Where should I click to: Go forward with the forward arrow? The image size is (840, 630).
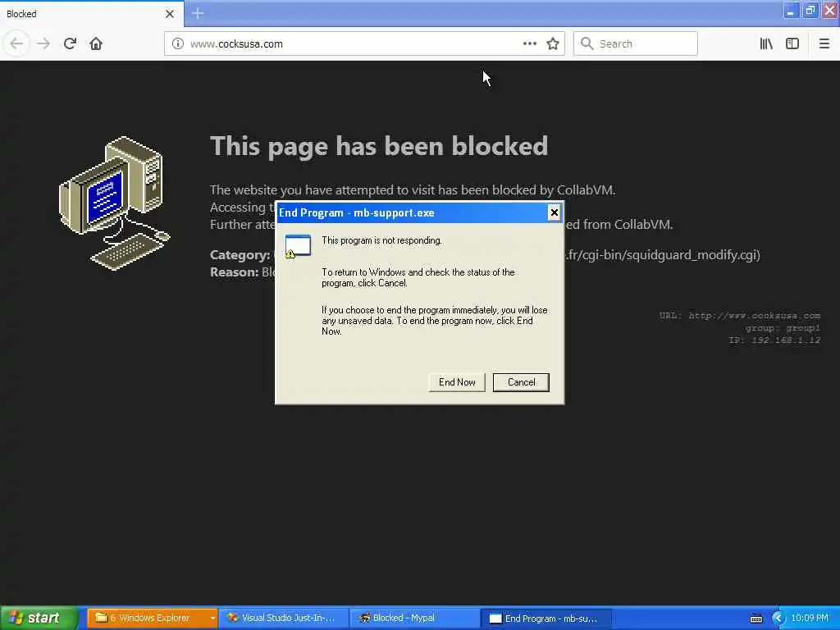43,43
